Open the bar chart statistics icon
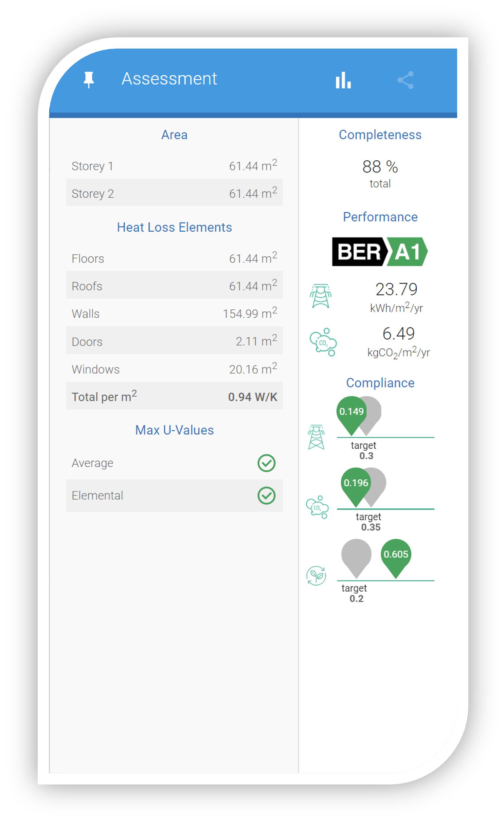 [x=343, y=80]
